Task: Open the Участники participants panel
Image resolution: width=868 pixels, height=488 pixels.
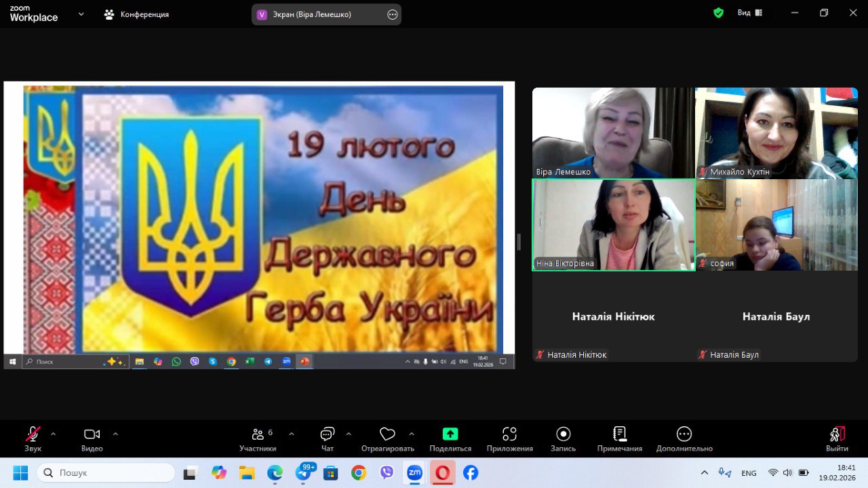Action: pos(258,434)
